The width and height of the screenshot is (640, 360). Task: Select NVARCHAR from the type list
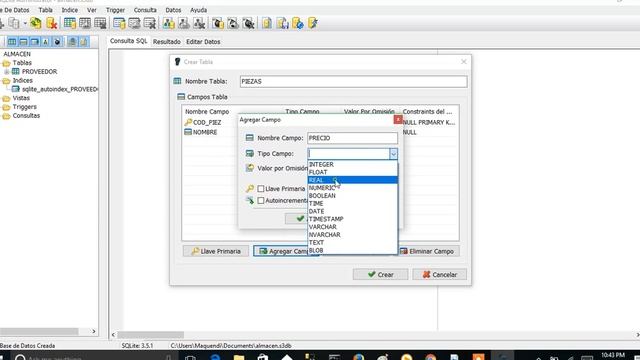click(352, 235)
